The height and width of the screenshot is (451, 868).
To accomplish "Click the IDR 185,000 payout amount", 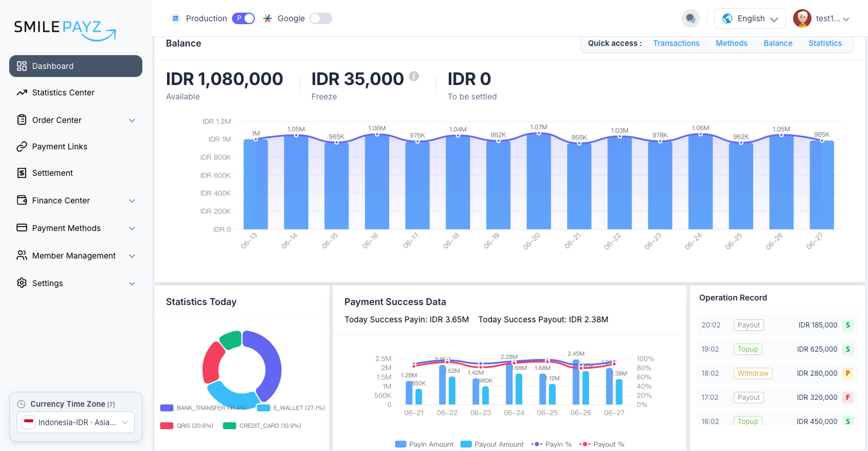I will tap(817, 325).
